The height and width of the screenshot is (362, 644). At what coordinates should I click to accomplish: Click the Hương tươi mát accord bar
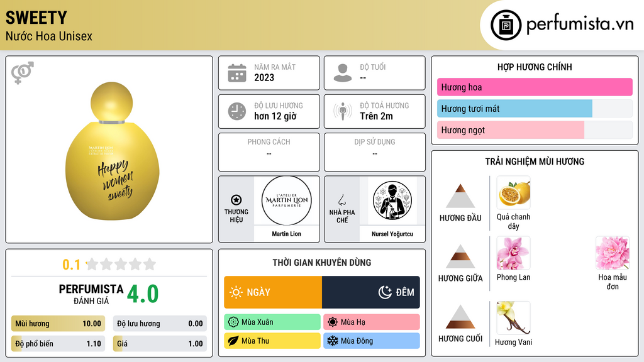pos(535,109)
